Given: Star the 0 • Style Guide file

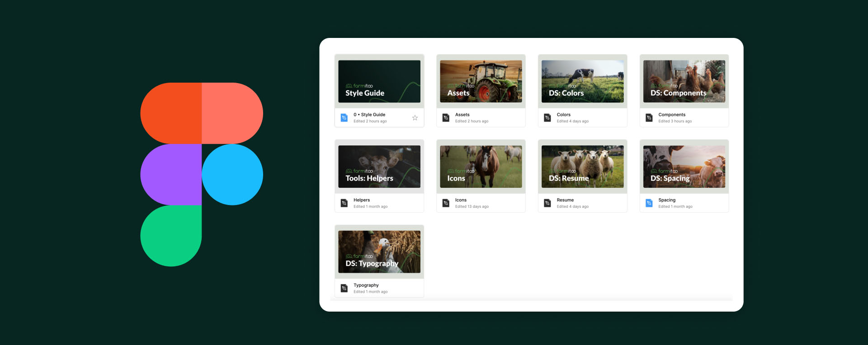Looking at the screenshot, I should [x=415, y=118].
